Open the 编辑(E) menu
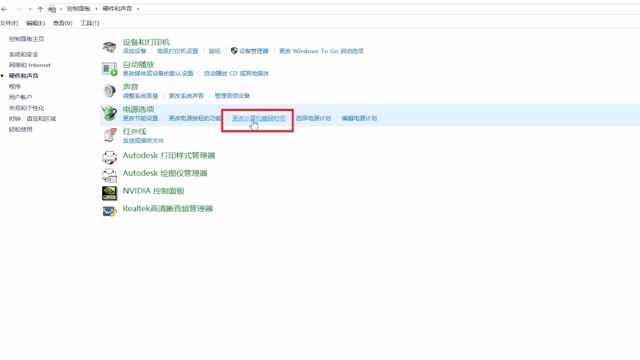The width and height of the screenshot is (640, 360). [x=36, y=23]
